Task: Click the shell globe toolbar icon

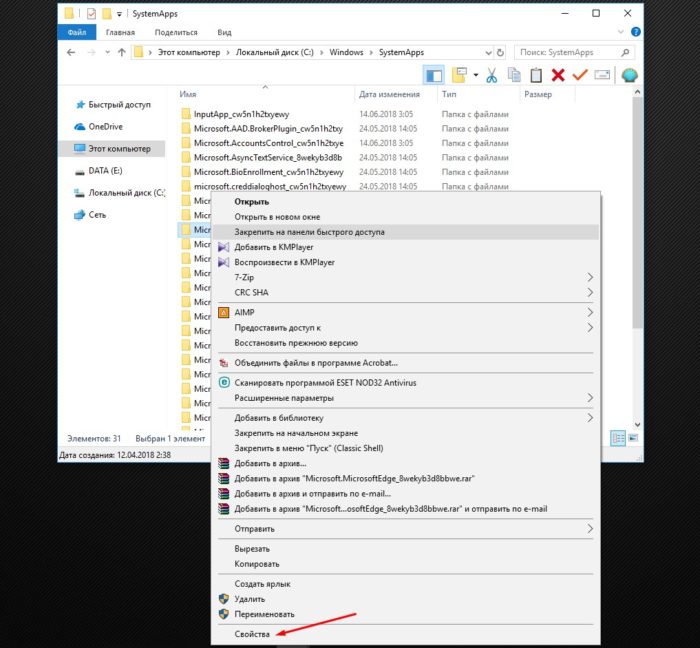Action: (629, 75)
